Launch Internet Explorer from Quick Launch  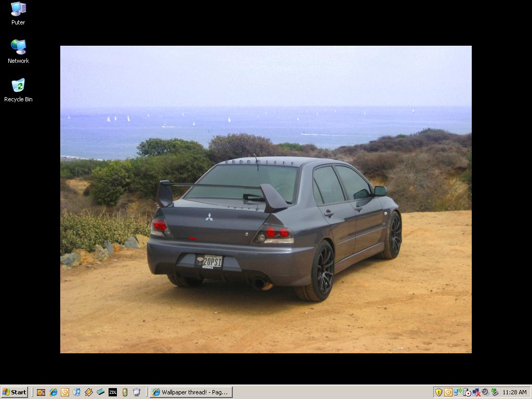click(54, 392)
